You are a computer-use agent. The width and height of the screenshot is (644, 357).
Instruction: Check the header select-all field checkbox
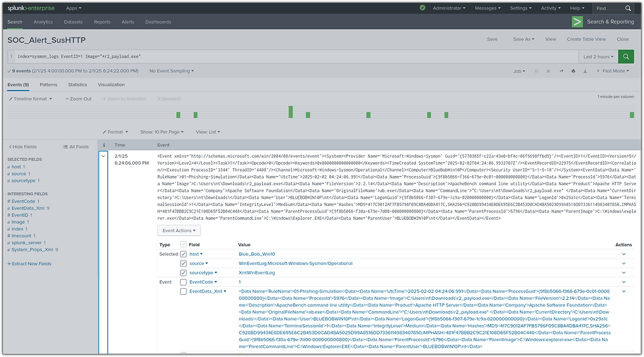tap(183, 244)
